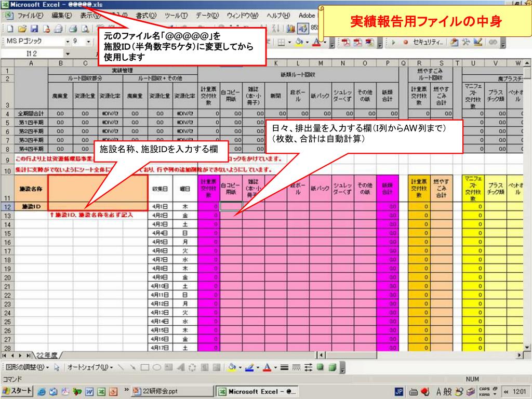Click the Control Toolbox hammer icon
This screenshot has width=532, height=399.
click(465, 42)
